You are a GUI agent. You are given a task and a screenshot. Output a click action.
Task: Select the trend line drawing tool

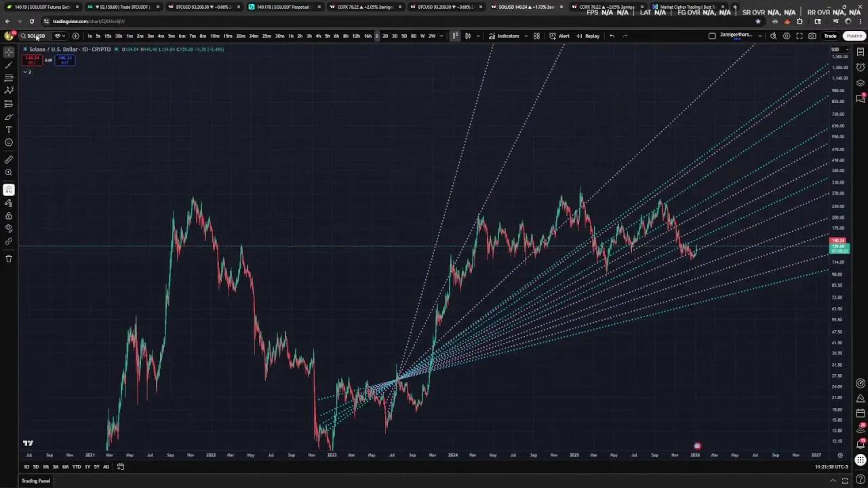[9, 65]
